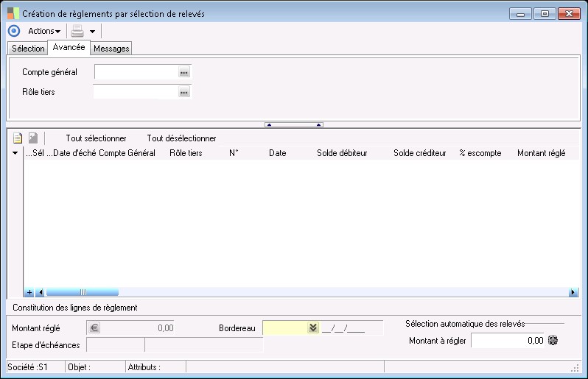
Task: Click the Solde débiteur column header
Action: pyautogui.click(x=342, y=153)
